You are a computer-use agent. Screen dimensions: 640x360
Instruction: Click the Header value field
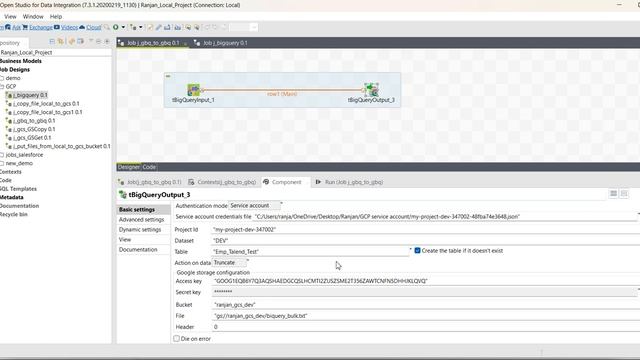[x=426, y=327]
